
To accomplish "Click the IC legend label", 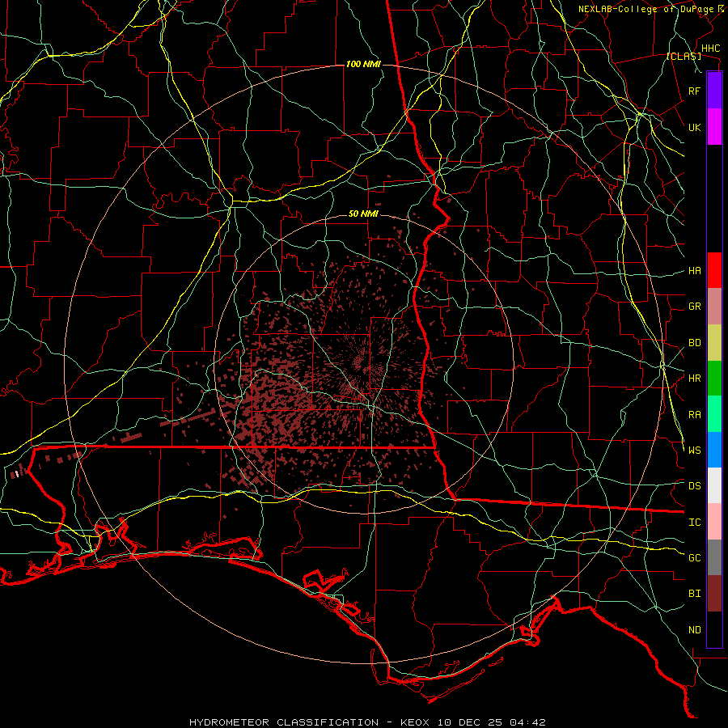I will [x=695, y=523].
